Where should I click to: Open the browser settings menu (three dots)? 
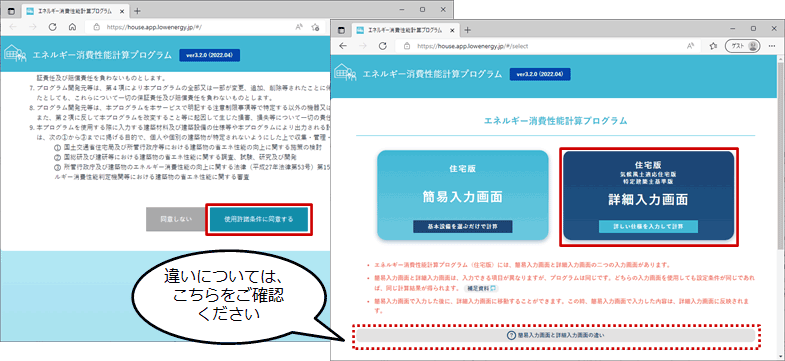tap(773, 46)
